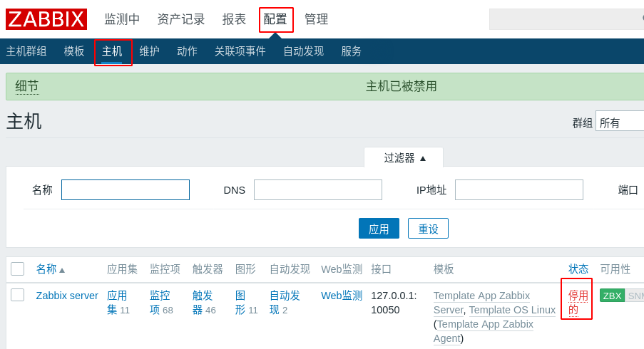Select the 127.0.0.1: 10050 interface text
Image resolution: width=644 pixels, height=349 pixels.
click(394, 303)
